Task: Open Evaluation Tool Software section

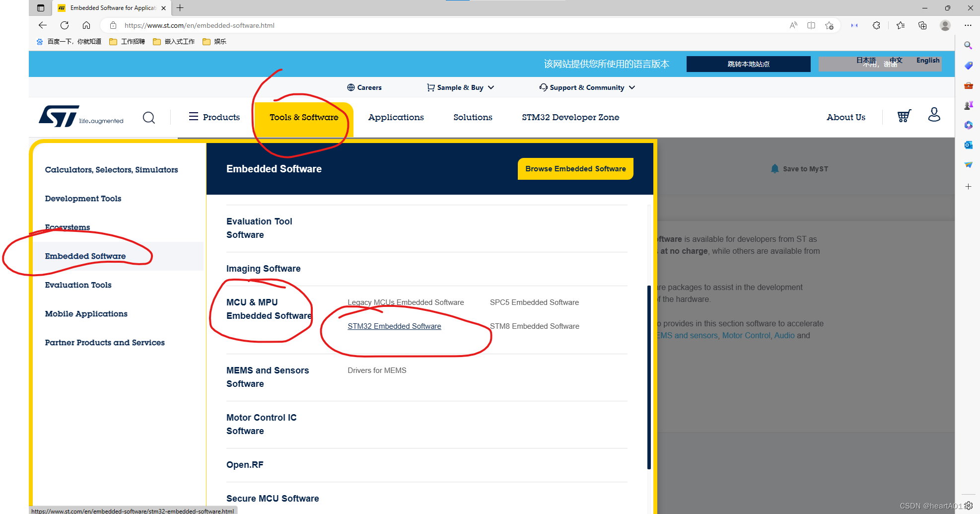Action: point(259,228)
